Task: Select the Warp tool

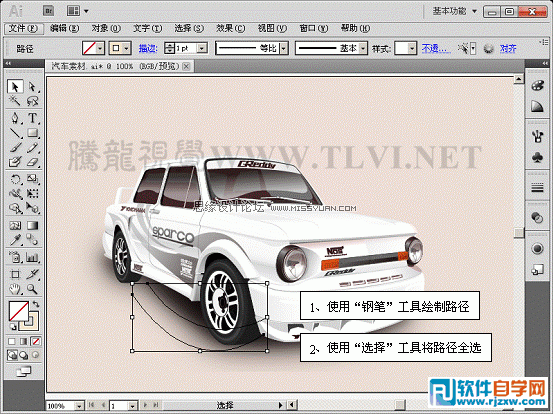Action: click(x=15, y=194)
